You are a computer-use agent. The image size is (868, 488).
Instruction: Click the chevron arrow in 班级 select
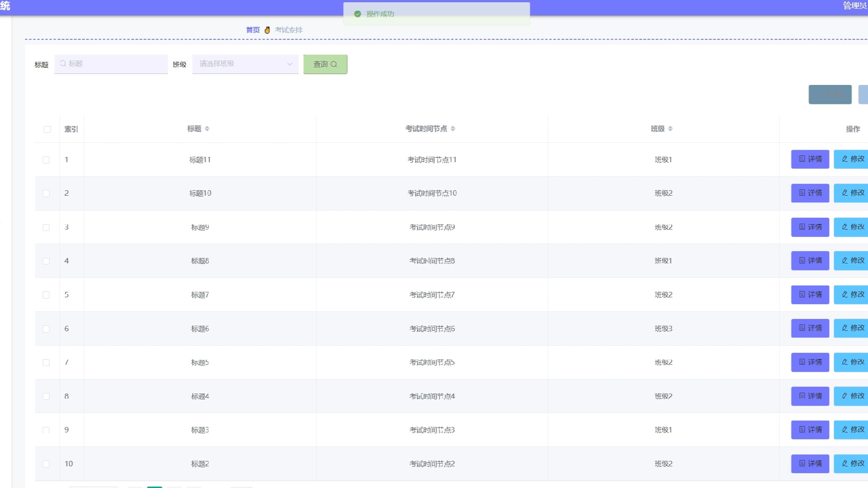290,64
